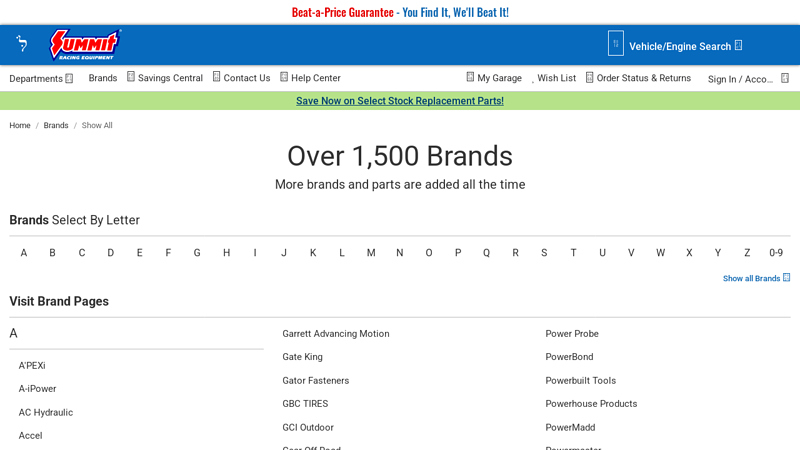The height and width of the screenshot is (450, 800).
Task: Click the Order Status & Returns icon
Action: click(590, 77)
